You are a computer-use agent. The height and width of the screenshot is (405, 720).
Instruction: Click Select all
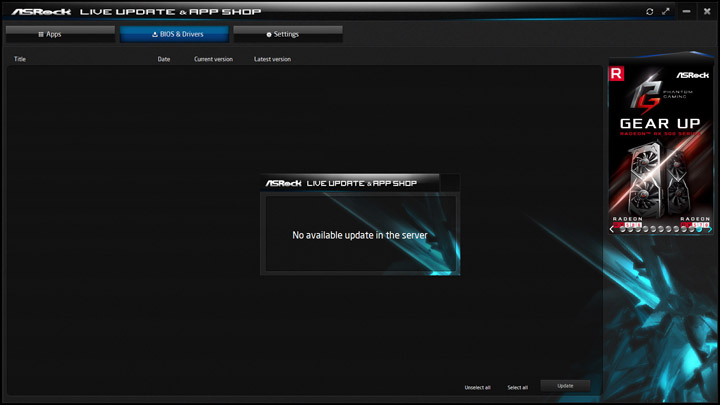click(x=518, y=388)
